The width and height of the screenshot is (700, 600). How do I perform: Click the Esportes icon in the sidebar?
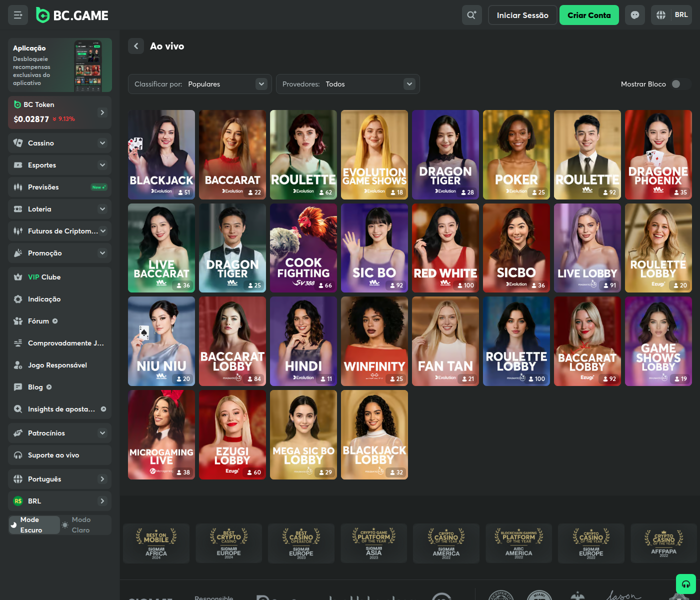(x=18, y=165)
